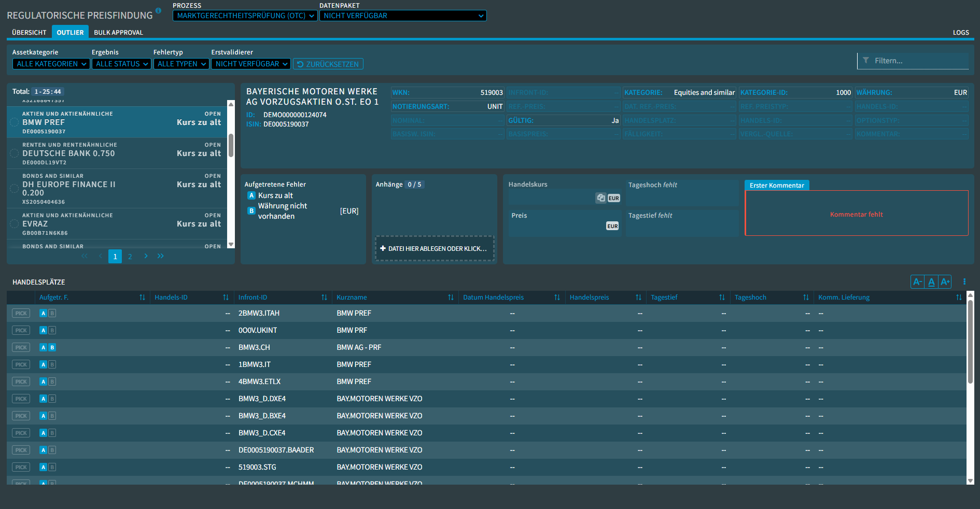Sort by Tageshoch column arrows
980x509 pixels.
pyautogui.click(x=806, y=298)
